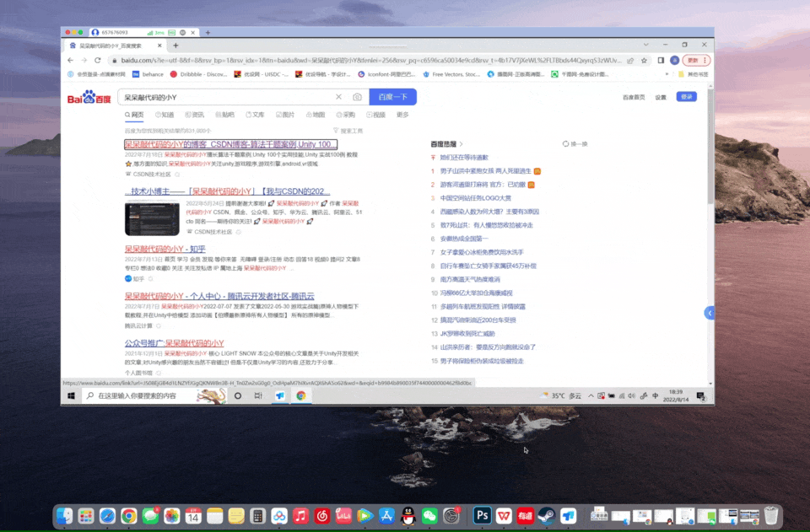Click the Baidu logo
The image size is (810, 532).
(88, 97)
